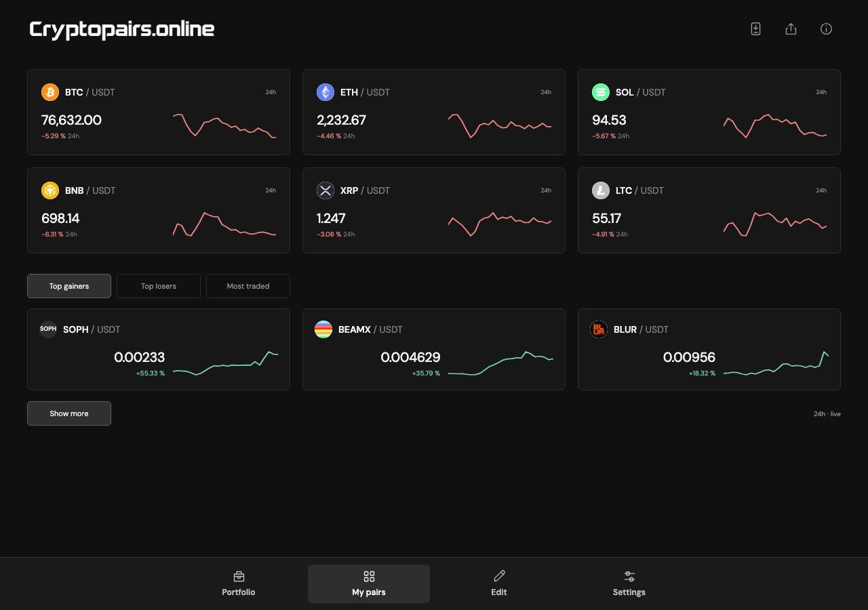
Task: Click the Solana coin logo
Action: tap(601, 92)
